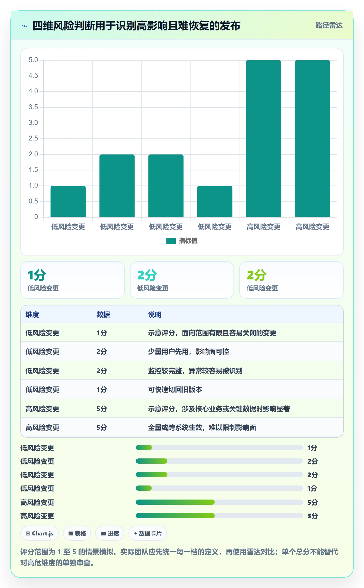Viewport: 364px width, 588px height.
Task: Click the last progress bar showing 5分
Action: pos(219,516)
